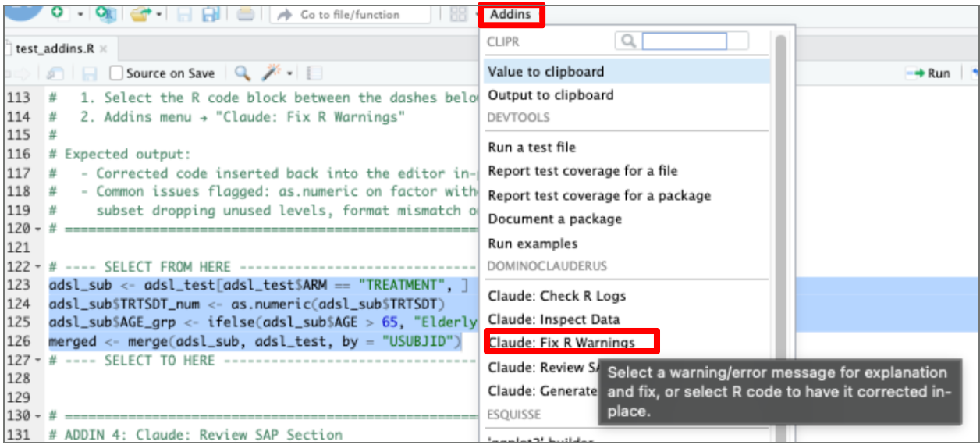Click the Show in new window icon

(x=54, y=73)
